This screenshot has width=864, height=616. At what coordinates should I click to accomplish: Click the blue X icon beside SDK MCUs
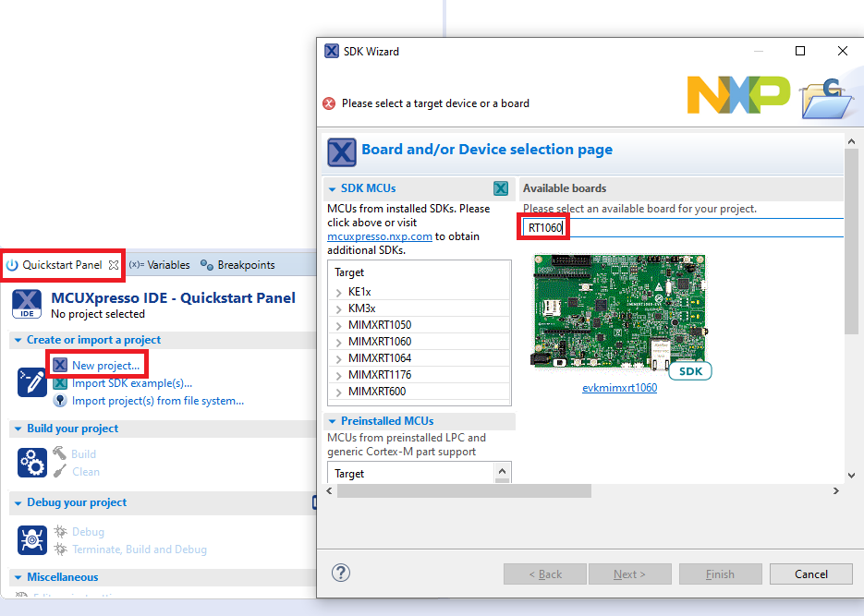500,187
